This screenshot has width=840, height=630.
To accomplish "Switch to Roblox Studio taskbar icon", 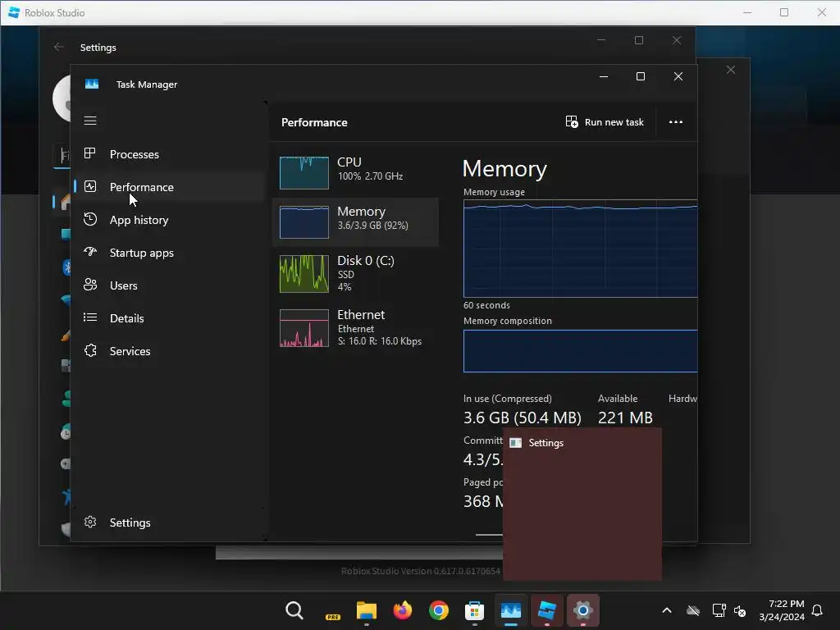I will click(547, 610).
